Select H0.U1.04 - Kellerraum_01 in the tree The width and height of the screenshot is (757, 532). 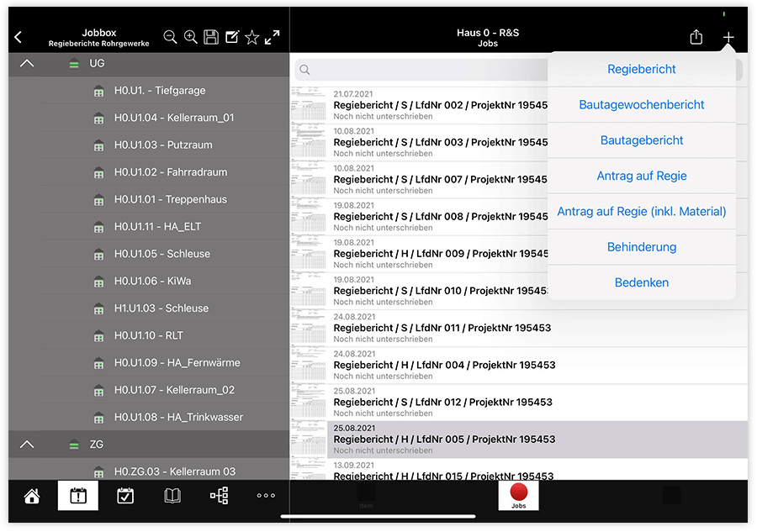[174, 118]
